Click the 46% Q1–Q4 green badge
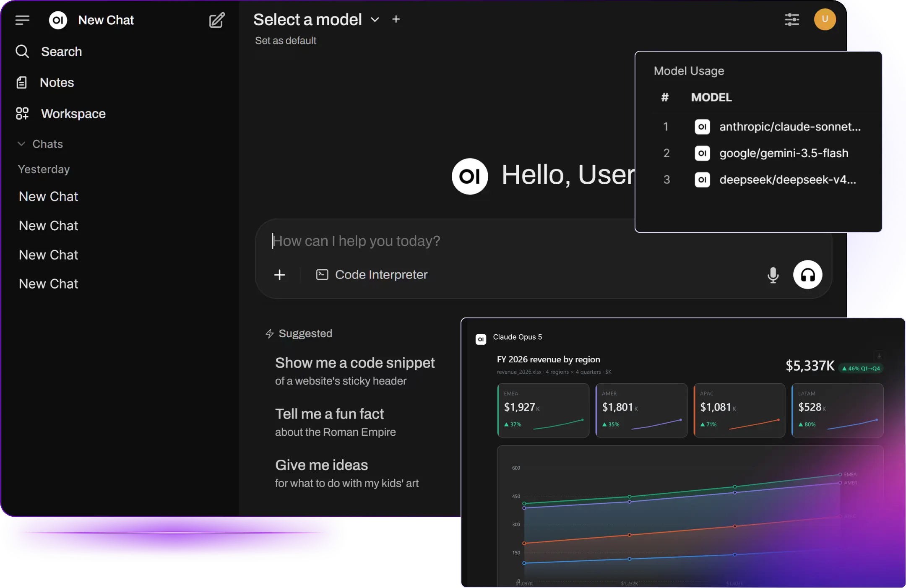The image size is (906, 588). [862, 368]
